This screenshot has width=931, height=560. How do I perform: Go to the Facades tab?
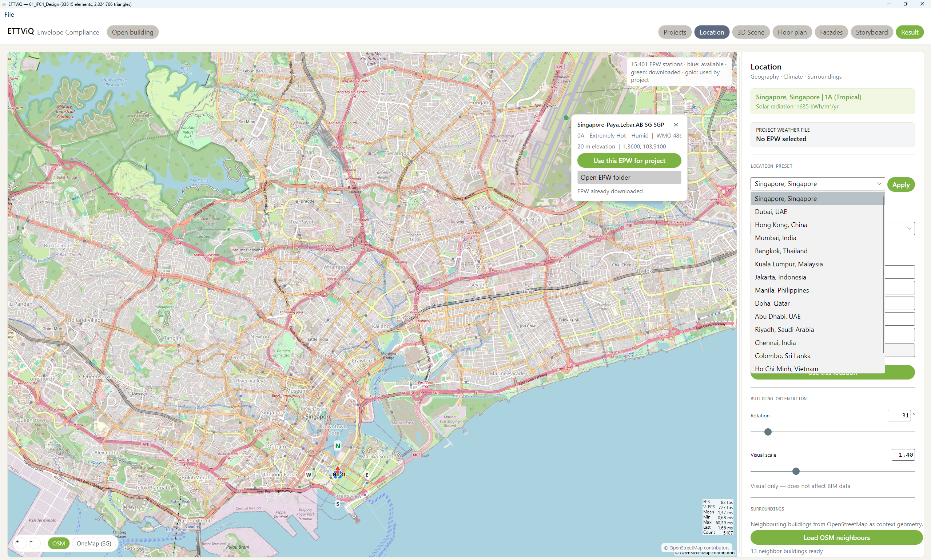(831, 32)
